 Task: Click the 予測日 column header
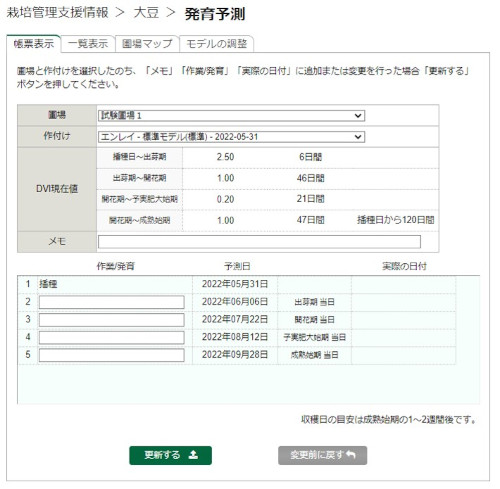[x=237, y=266]
